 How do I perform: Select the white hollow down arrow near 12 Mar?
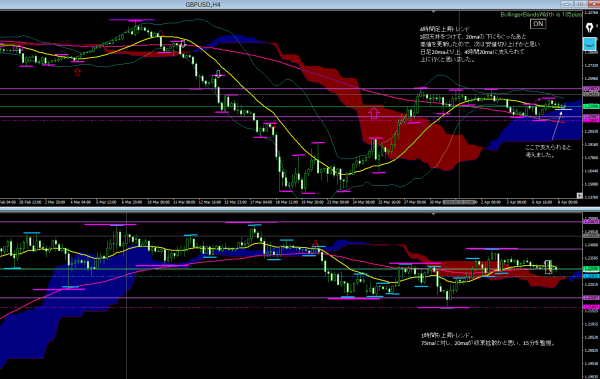pyautogui.click(x=218, y=74)
